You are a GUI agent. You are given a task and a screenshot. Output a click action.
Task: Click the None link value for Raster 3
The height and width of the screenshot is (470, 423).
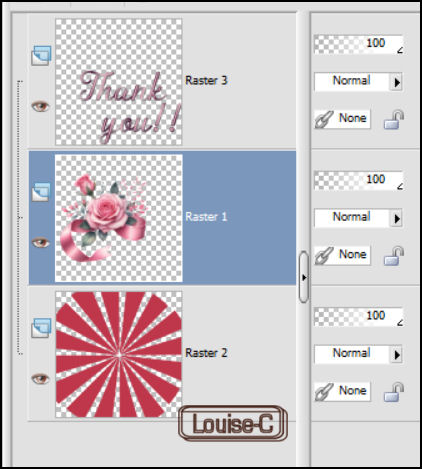[x=352, y=118]
